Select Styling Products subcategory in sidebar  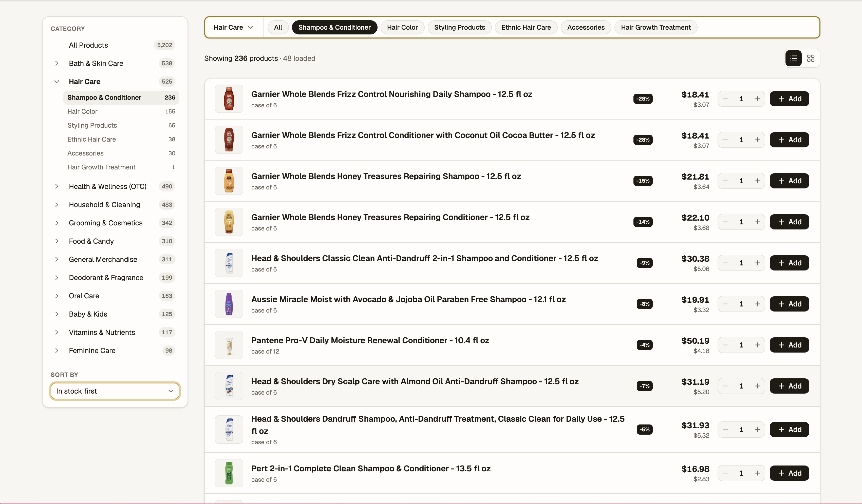(121, 125)
